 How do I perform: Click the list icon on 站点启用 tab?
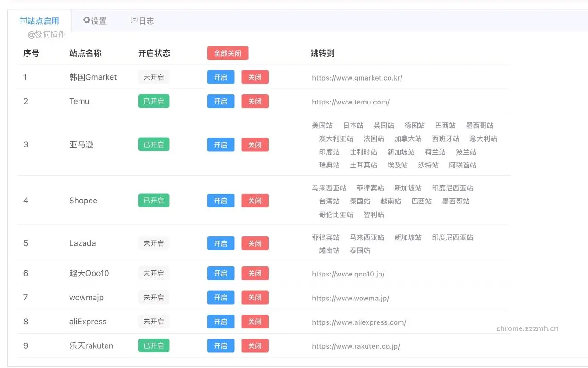[23, 20]
